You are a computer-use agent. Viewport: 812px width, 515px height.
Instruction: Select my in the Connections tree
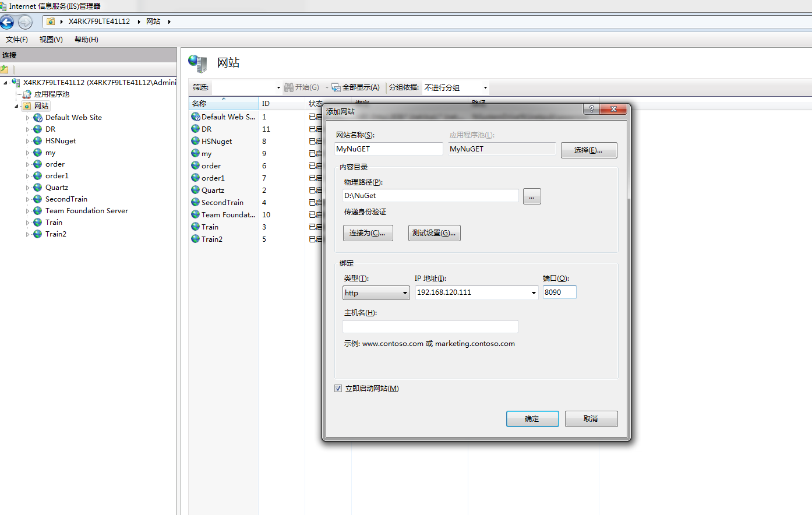(x=51, y=153)
